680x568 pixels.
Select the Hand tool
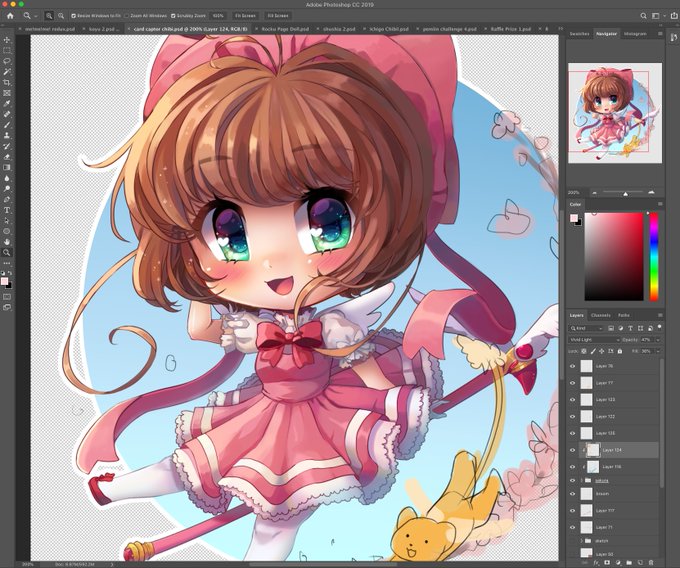coord(7,242)
